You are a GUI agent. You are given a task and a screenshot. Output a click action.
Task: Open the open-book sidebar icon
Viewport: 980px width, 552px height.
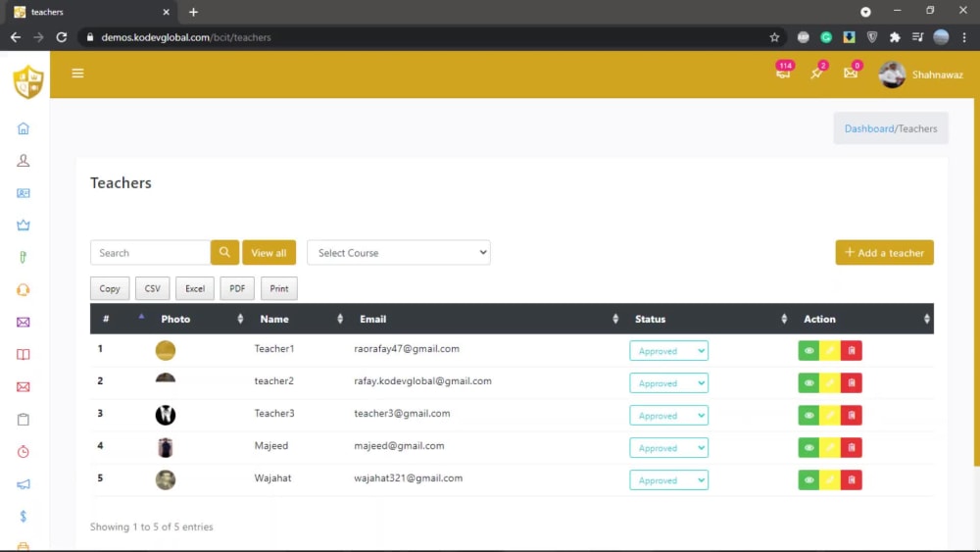24,355
